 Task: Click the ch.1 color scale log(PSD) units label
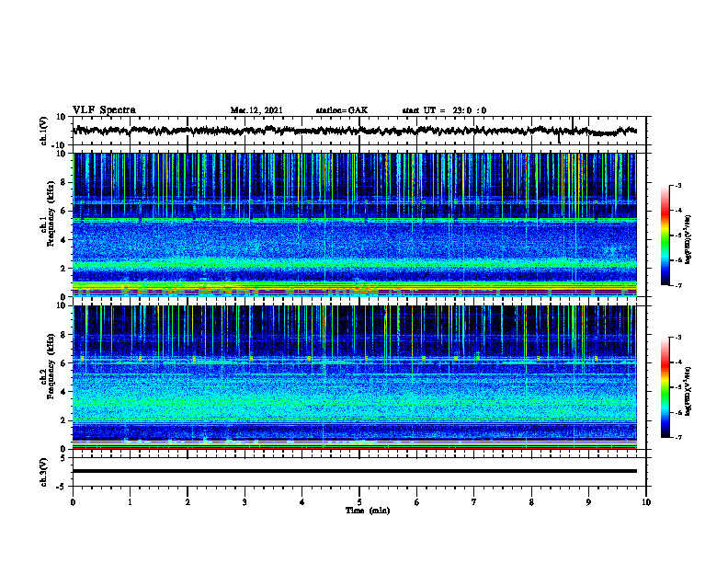click(688, 239)
